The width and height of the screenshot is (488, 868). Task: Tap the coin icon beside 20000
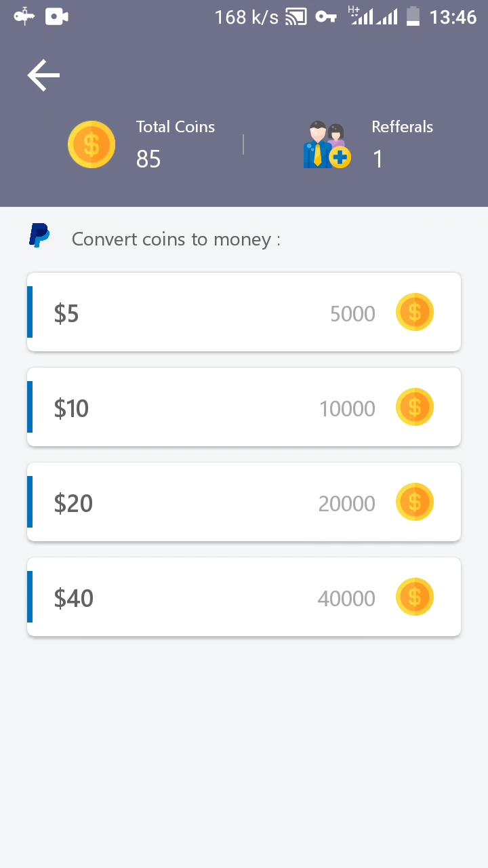[415, 502]
